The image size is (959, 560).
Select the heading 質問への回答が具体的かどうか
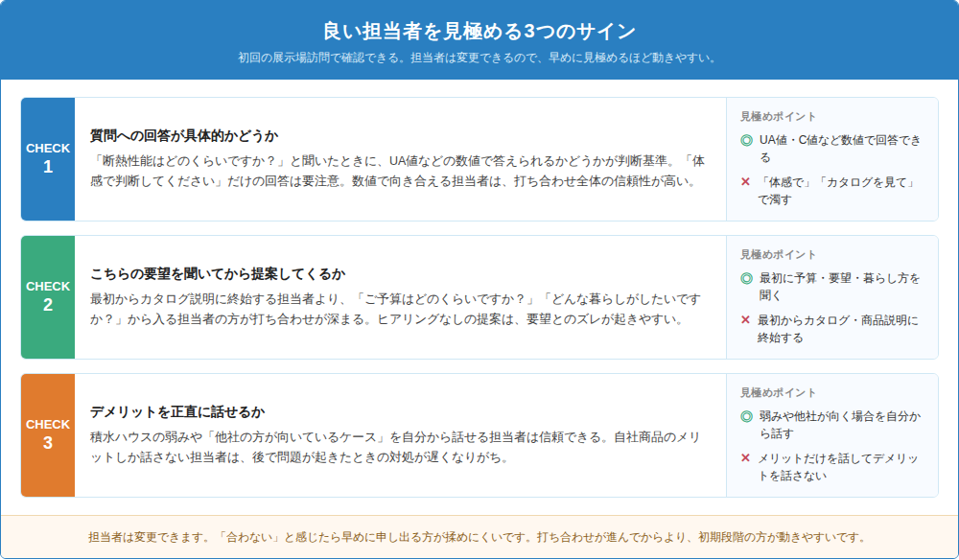click(184, 136)
